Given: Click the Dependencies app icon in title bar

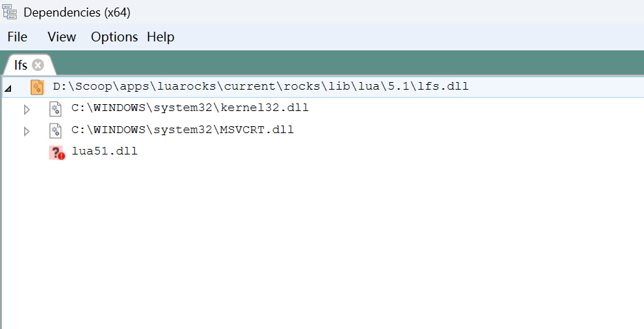Looking at the screenshot, I should (x=10, y=12).
